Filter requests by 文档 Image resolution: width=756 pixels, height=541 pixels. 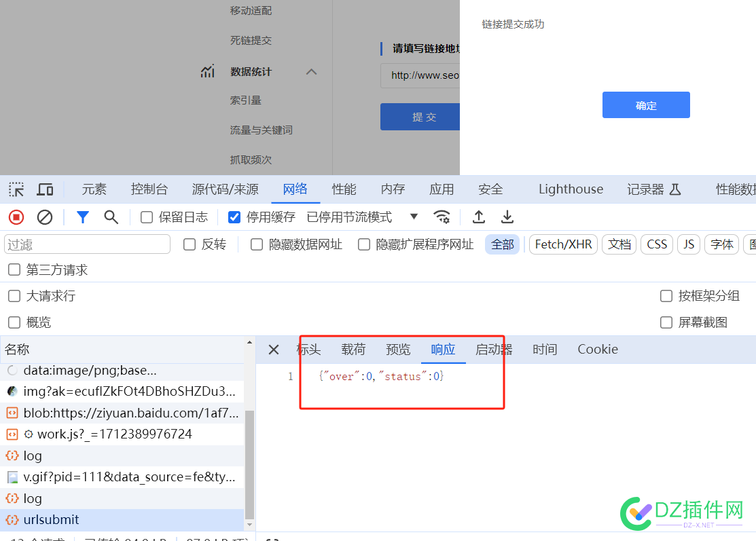(x=619, y=245)
